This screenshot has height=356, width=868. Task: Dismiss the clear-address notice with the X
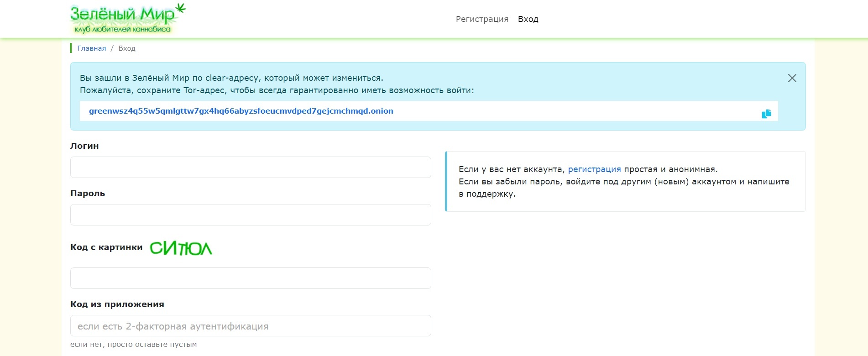tap(792, 78)
